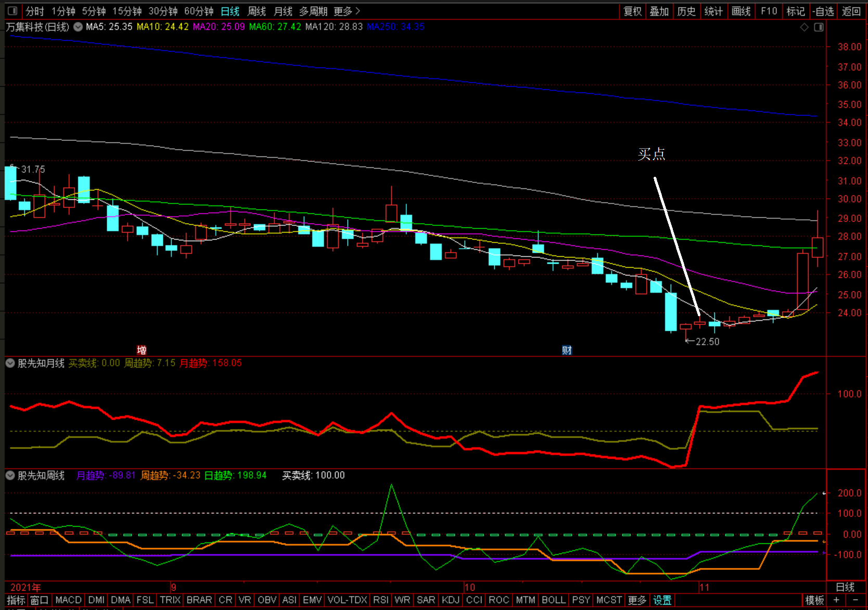The height and width of the screenshot is (610, 868).
Task: Select the DMA indicator tab
Action: [x=121, y=600]
